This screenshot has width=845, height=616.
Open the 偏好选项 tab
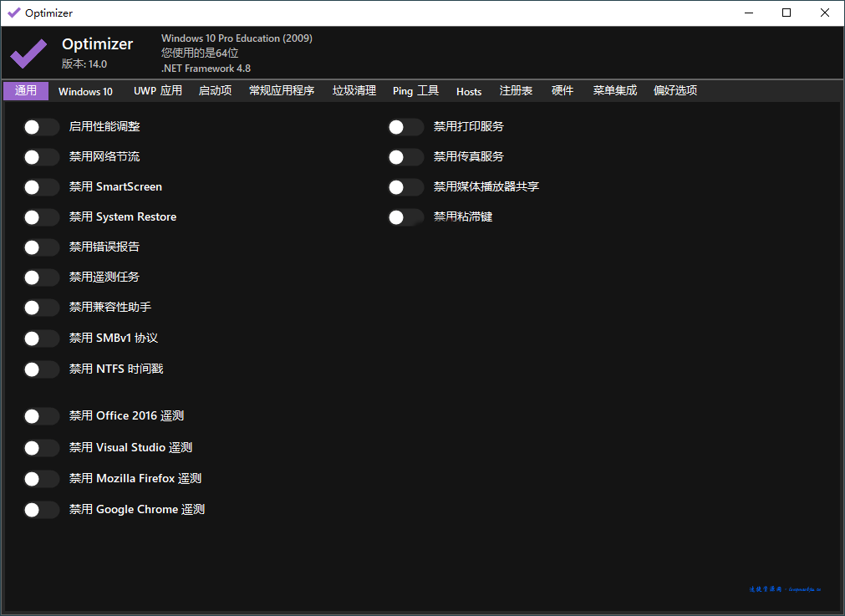675,90
